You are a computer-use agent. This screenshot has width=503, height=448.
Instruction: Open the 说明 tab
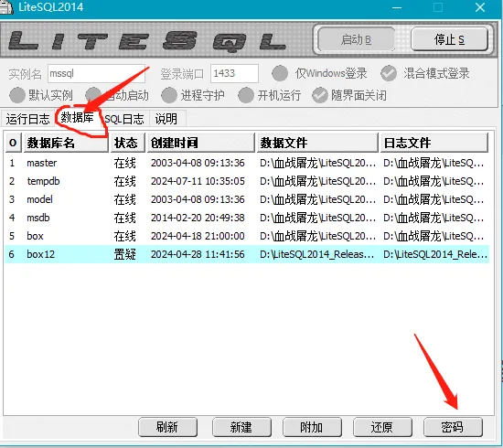coord(166,119)
